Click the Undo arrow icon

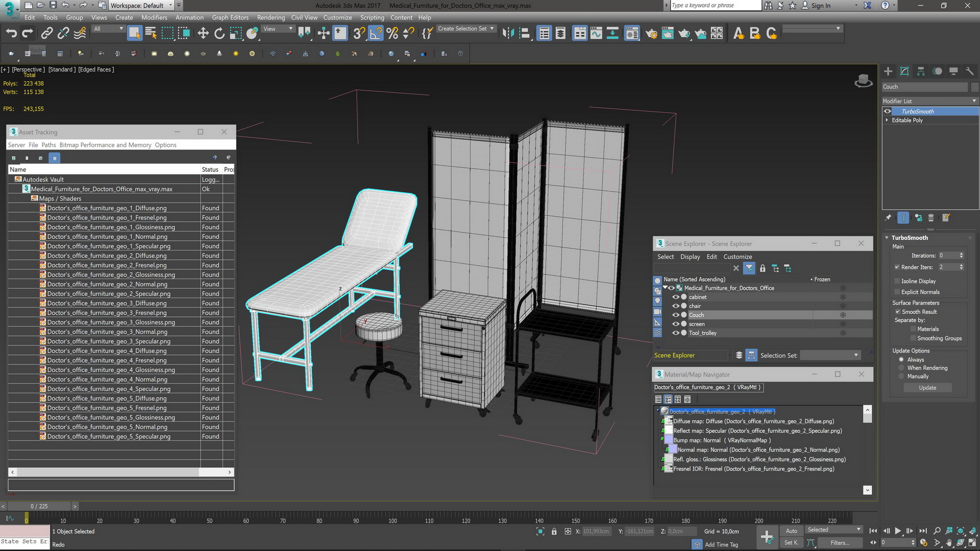coord(11,34)
